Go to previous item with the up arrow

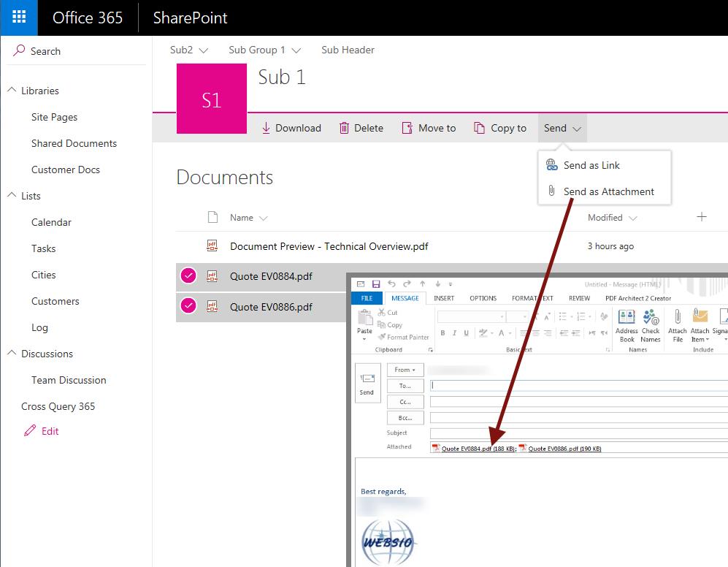tap(423, 284)
